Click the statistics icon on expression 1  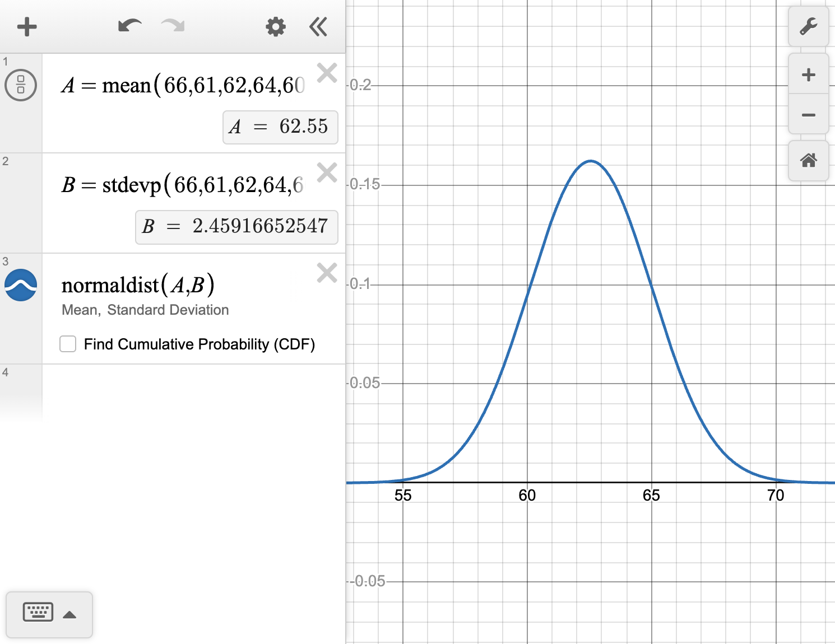pos(20,85)
